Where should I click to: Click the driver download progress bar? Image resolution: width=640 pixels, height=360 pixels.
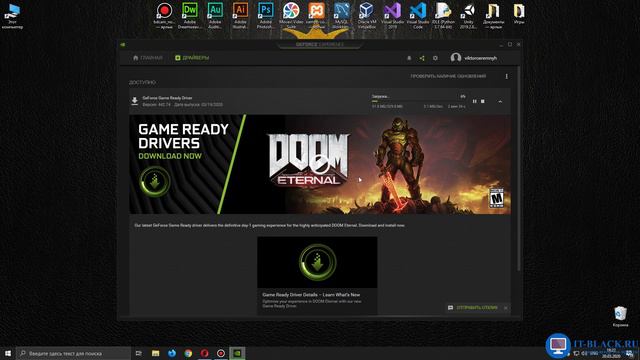(x=418, y=101)
